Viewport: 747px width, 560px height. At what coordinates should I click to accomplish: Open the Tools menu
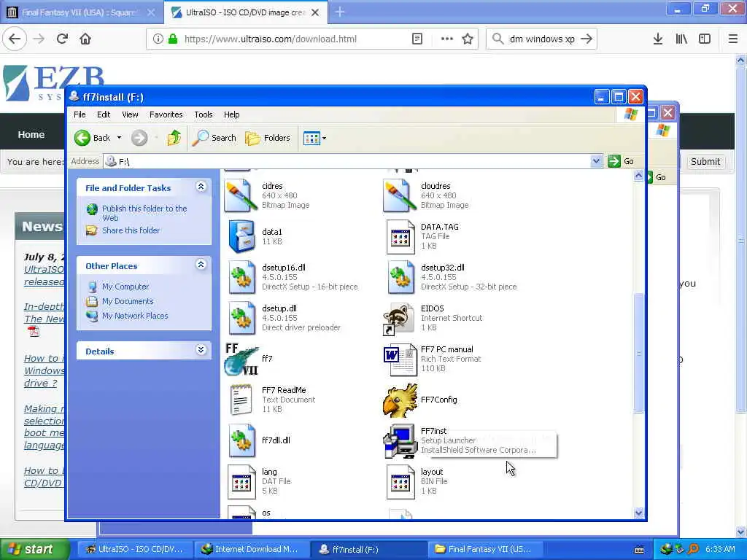(204, 114)
